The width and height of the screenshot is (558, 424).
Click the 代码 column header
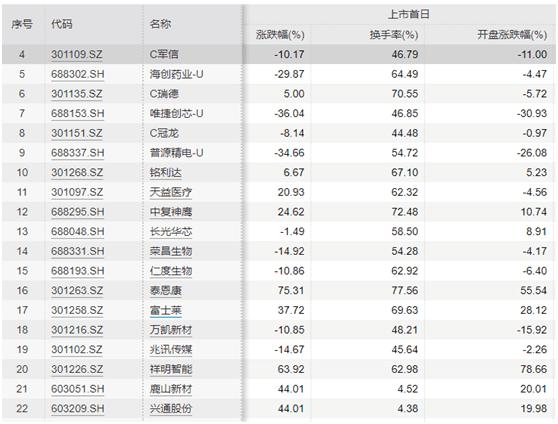pyautogui.click(x=62, y=24)
